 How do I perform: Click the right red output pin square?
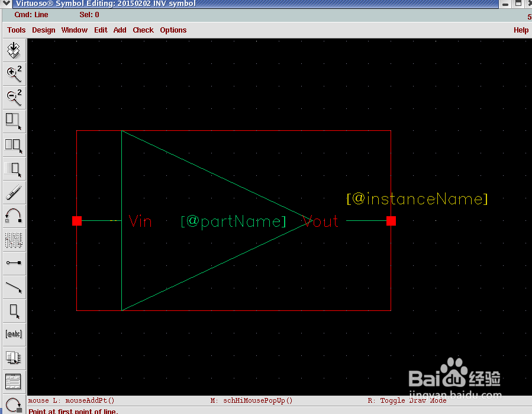click(391, 221)
